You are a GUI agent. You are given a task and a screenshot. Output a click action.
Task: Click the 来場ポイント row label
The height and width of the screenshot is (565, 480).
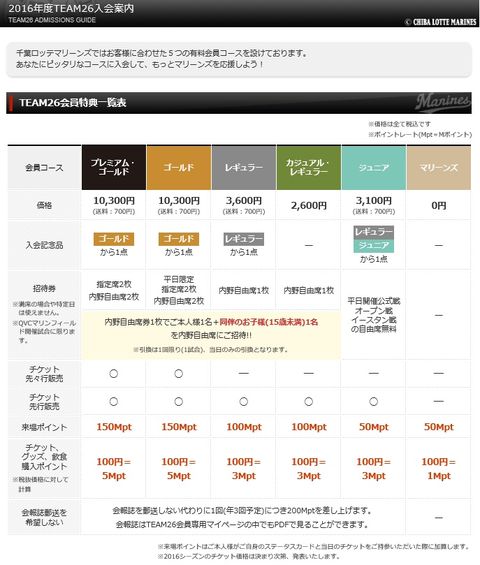click(x=44, y=427)
